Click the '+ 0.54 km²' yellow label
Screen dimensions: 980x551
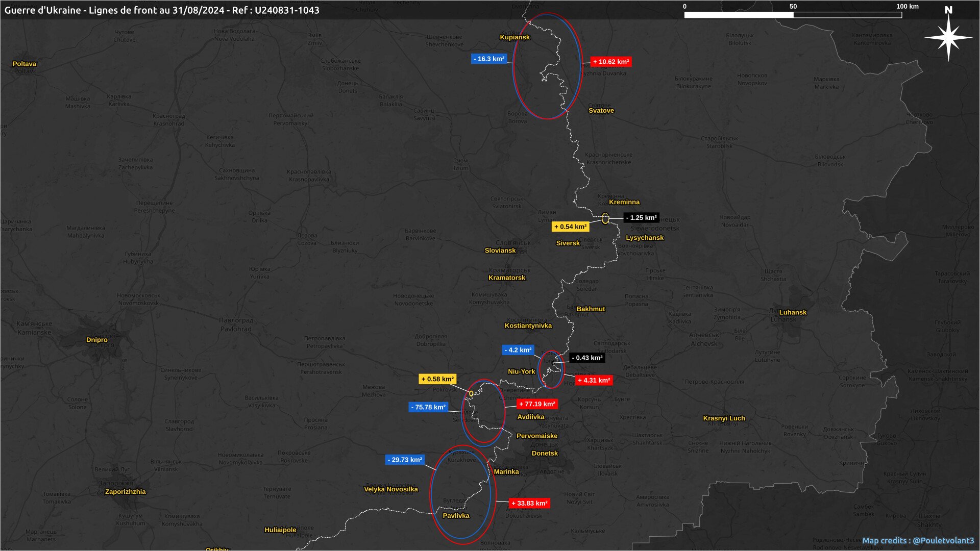tap(570, 227)
